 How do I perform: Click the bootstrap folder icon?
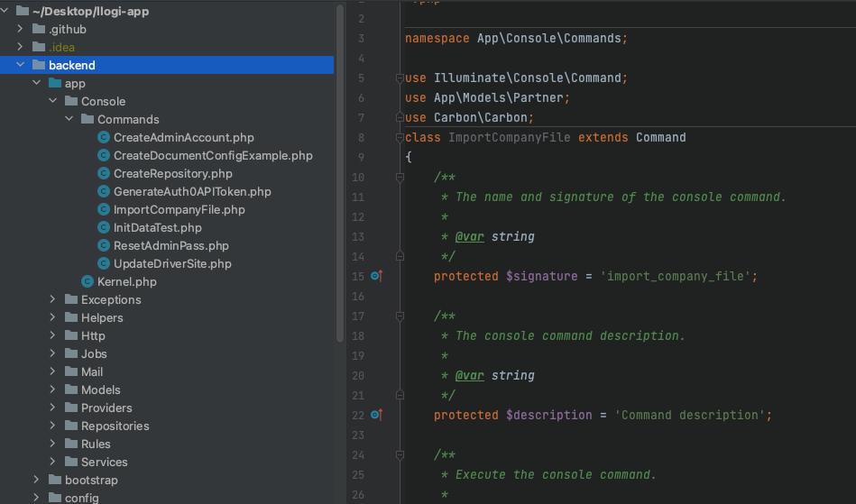55,480
